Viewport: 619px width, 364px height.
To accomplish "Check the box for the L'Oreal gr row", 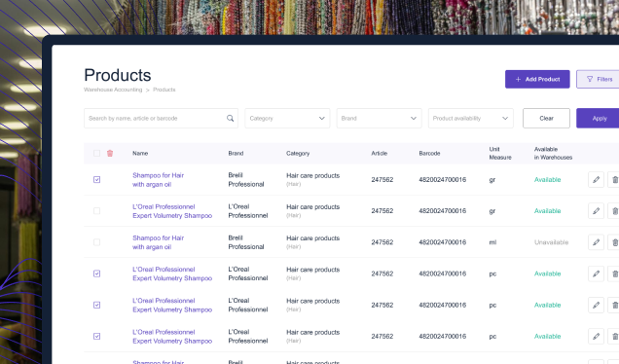I will [96, 211].
